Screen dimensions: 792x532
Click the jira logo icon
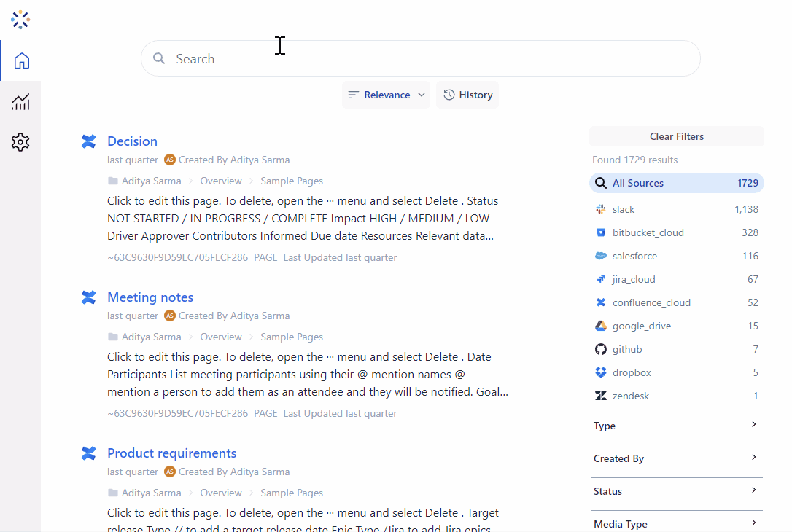tap(601, 279)
